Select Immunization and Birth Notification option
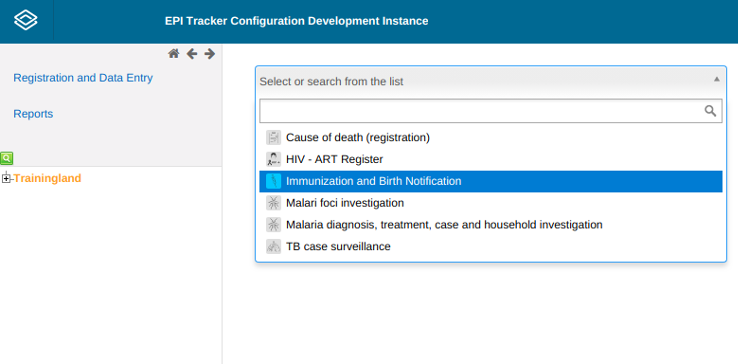Image resolution: width=738 pixels, height=364 pixels. 491,181
